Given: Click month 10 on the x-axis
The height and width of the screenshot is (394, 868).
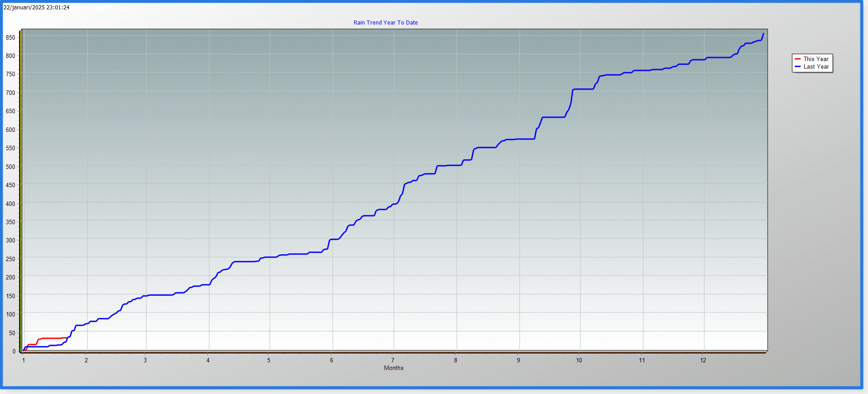Looking at the screenshot, I should [579, 360].
